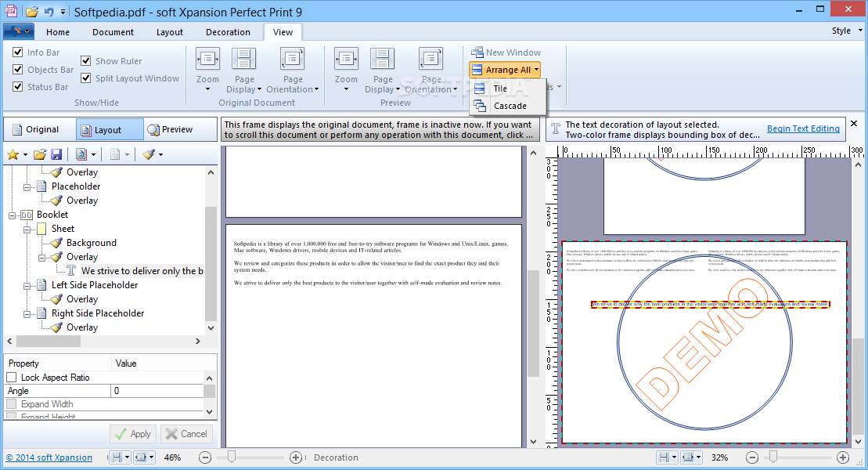Click the favorites star icon
The height and width of the screenshot is (470, 868).
click(x=13, y=154)
